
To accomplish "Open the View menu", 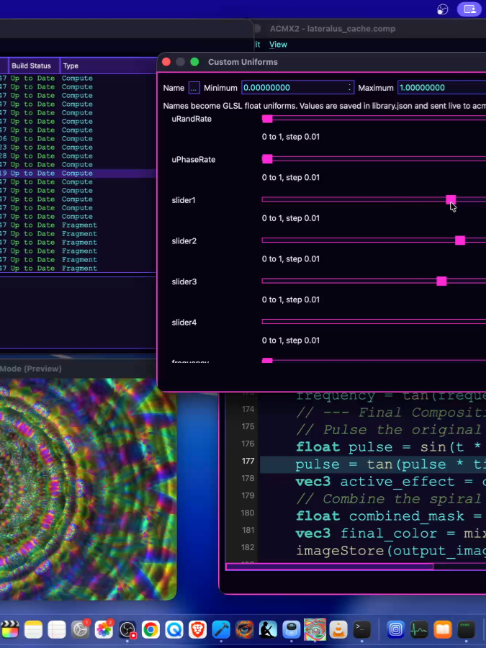I will click(278, 44).
